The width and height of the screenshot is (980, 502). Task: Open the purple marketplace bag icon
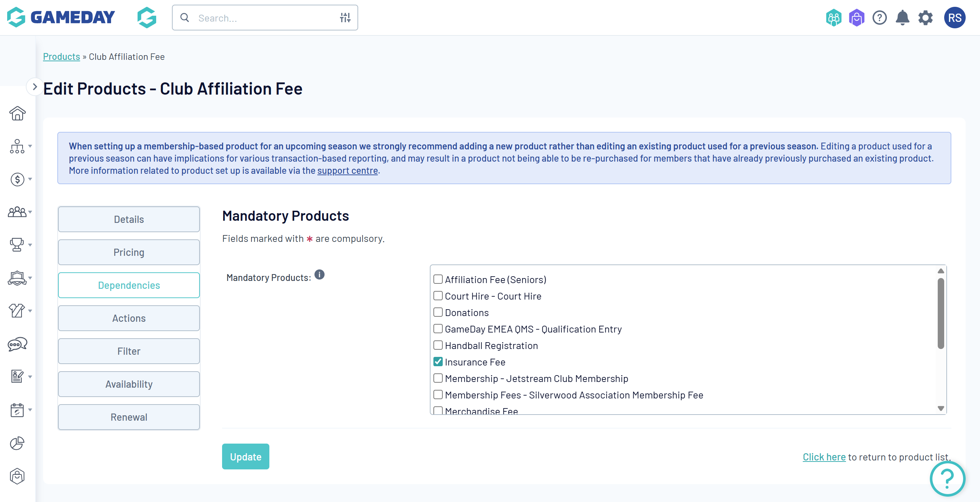(856, 18)
